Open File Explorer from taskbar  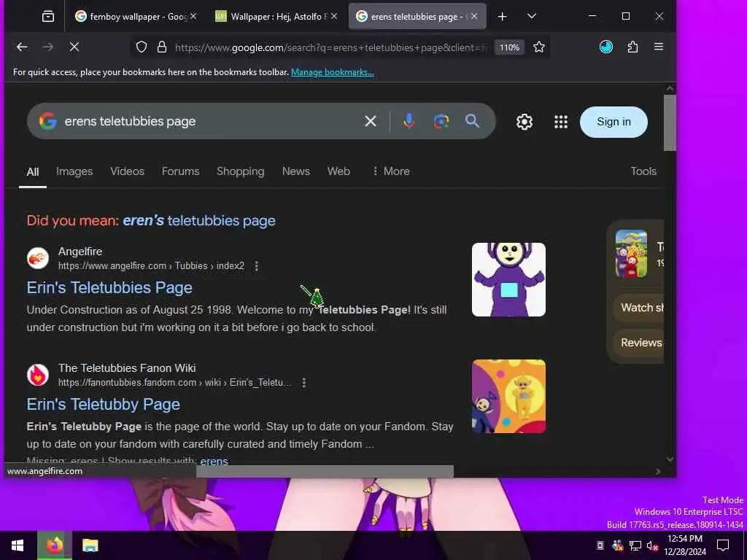(90, 545)
